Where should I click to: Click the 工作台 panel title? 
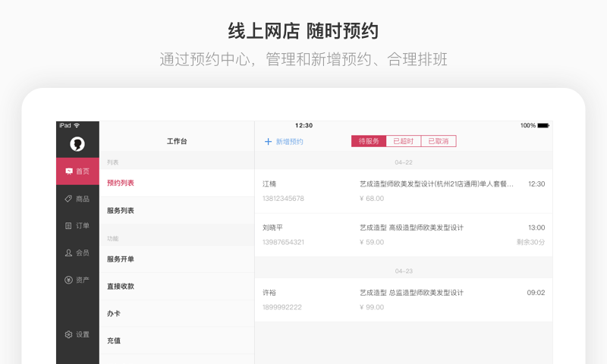pos(177,141)
